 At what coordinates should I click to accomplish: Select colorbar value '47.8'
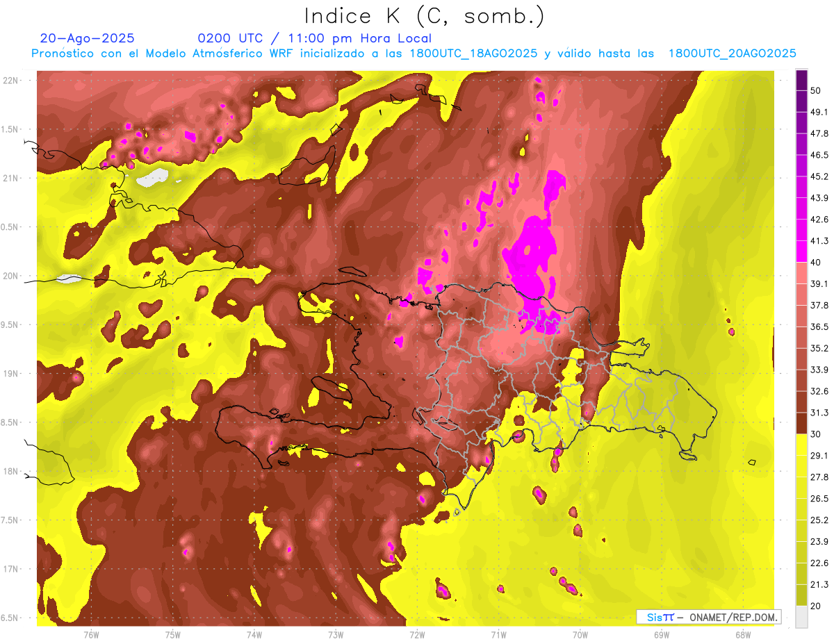coord(819,133)
